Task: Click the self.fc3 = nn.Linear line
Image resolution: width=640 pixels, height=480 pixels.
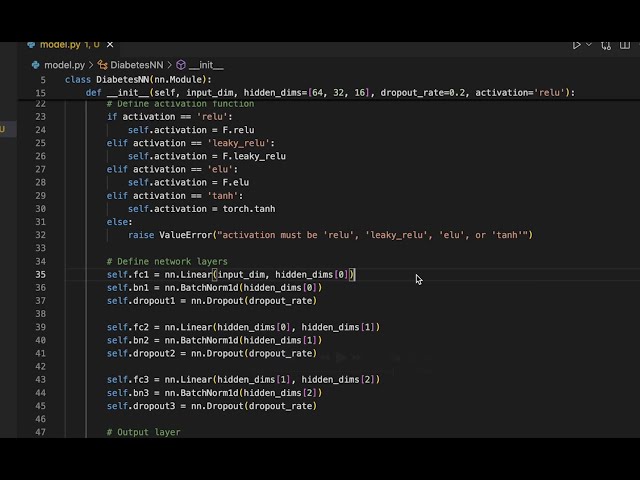Action: [243, 379]
